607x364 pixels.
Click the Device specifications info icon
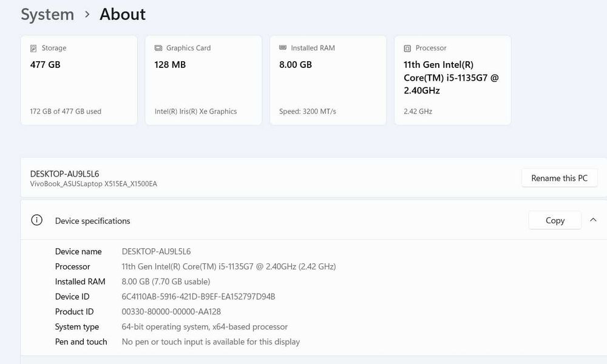(x=37, y=220)
